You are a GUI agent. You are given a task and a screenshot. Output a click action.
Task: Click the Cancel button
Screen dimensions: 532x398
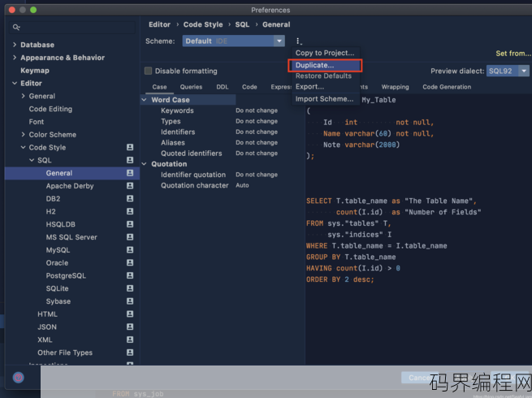(419, 378)
